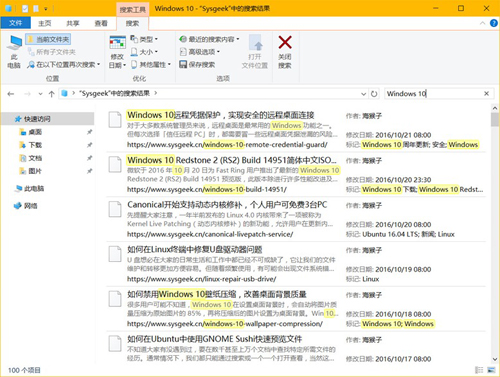Viewport: 500px width, 377px height.
Task: Open result Windows 10远程凭据保护
Action: coord(220,115)
